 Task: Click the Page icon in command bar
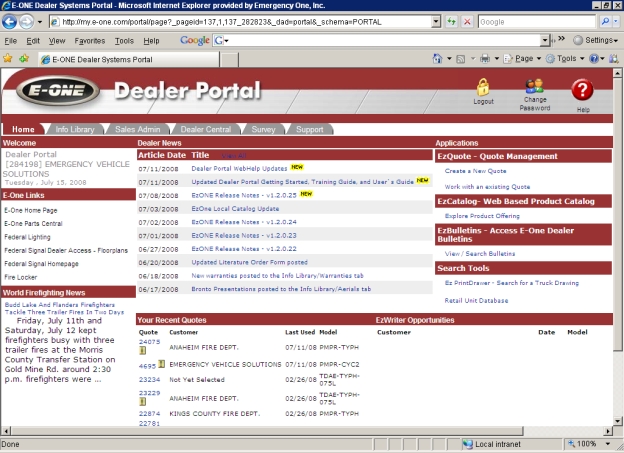(508, 59)
